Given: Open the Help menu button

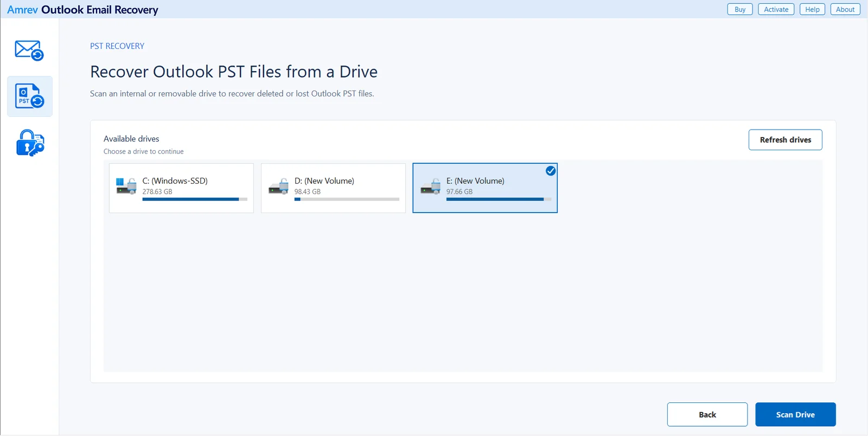Looking at the screenshot, I should point(812,9).
